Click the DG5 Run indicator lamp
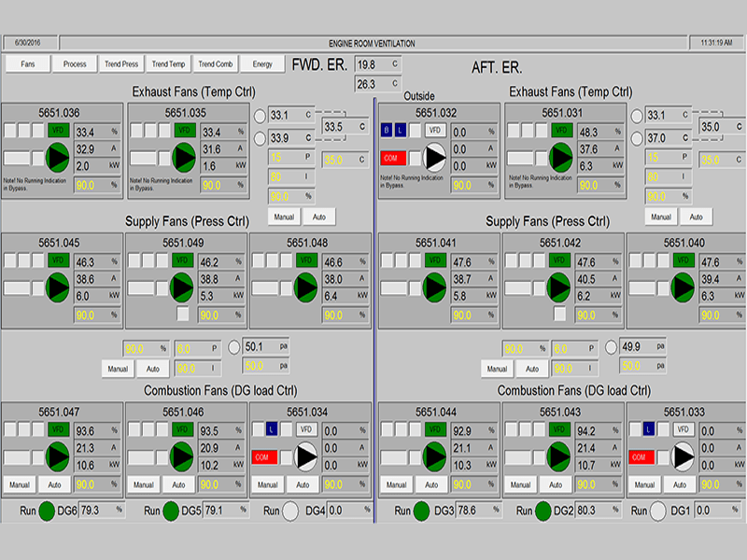The width and height of the screenshot is (747, 560). pyautogui.click(x=171, y=511)
